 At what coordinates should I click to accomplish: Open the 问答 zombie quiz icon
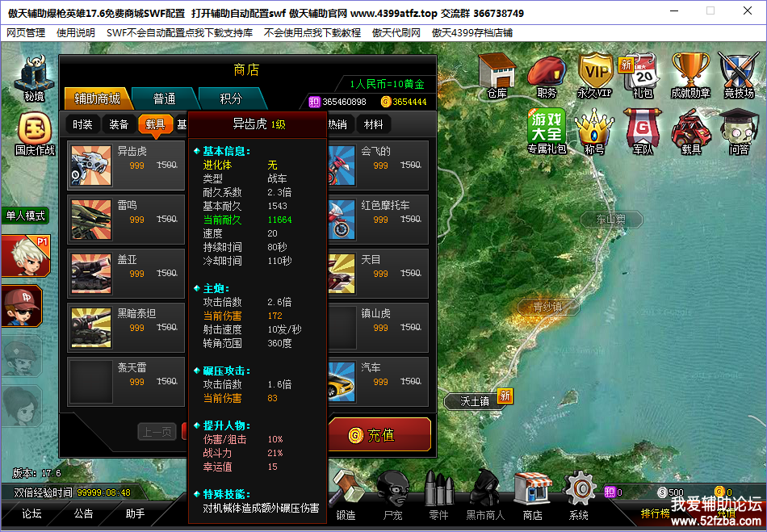coord(739,132)
